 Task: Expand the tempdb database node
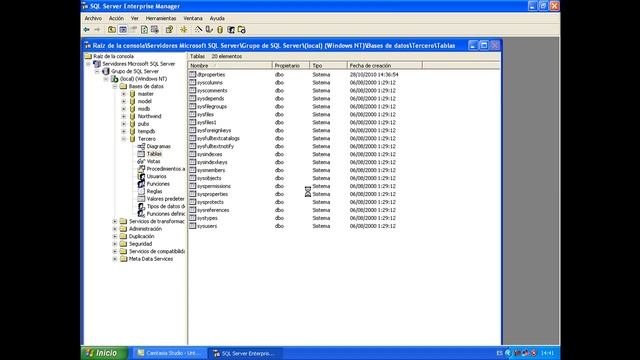pos(124,131)
